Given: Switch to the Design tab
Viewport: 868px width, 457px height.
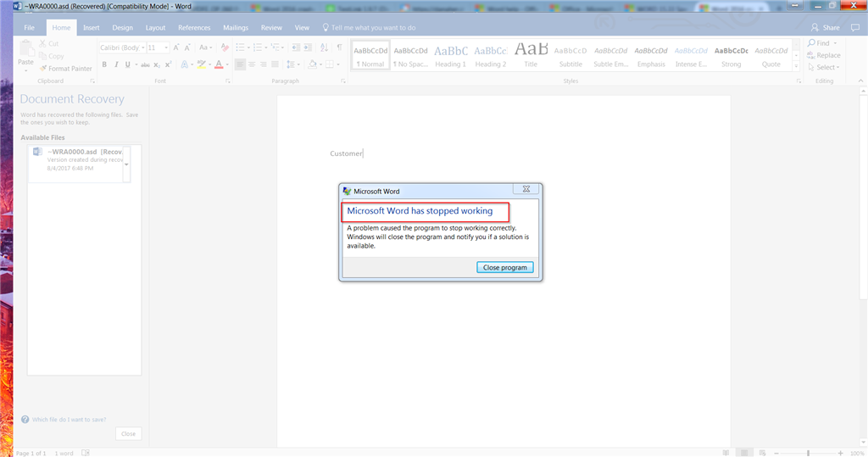Looking at the screenshot, I should click(x=122, y=28).
